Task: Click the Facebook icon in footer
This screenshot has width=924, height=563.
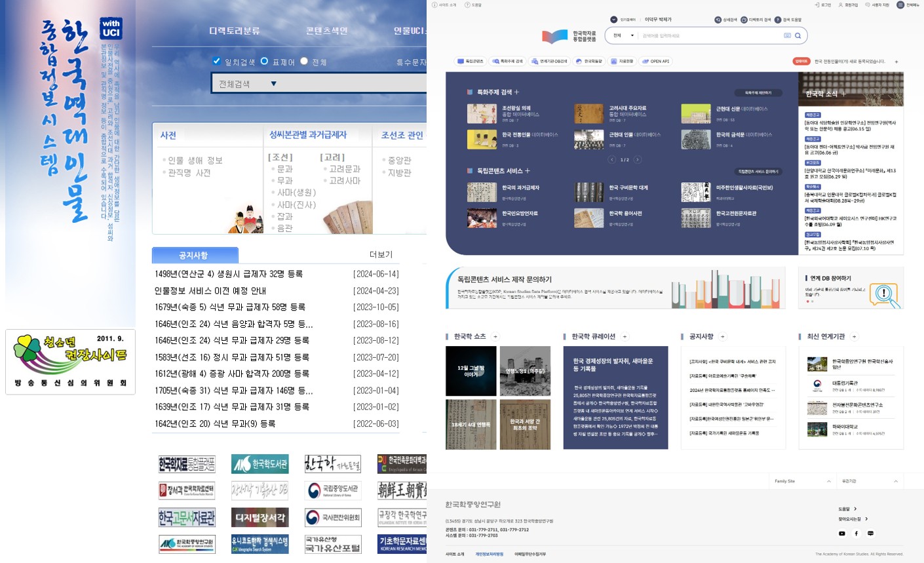Action: pos(857,534)
